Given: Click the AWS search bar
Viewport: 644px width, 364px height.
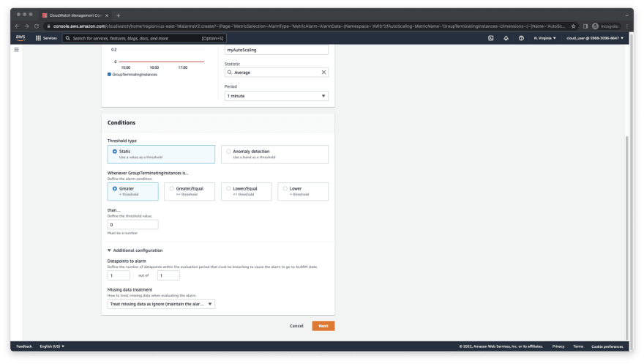Looking at the screenshot, I should (x=144, y=38).
